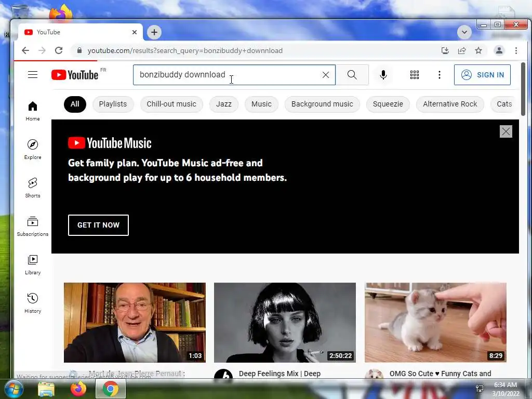Screen dimensions: 532x399
Task: Open the Deep Feelings Mix channel avatar
Action: (223, 374)
